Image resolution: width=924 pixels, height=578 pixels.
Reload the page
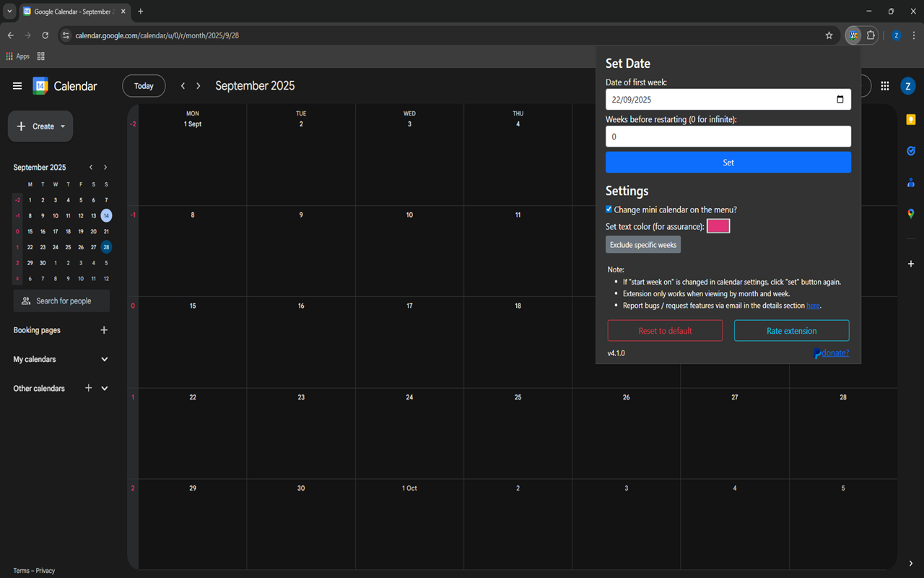[x=45, y=35]
